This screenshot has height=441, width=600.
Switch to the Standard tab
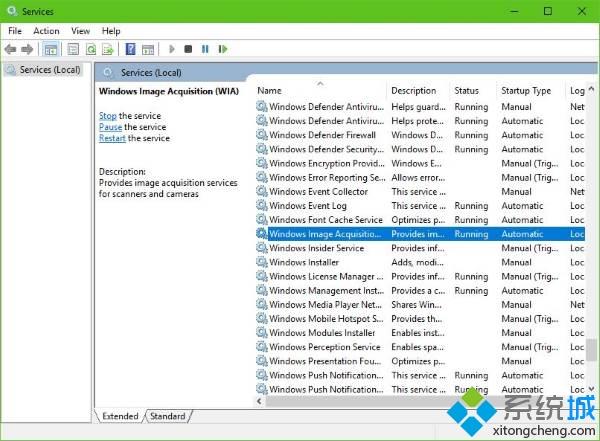click(168, 416)
